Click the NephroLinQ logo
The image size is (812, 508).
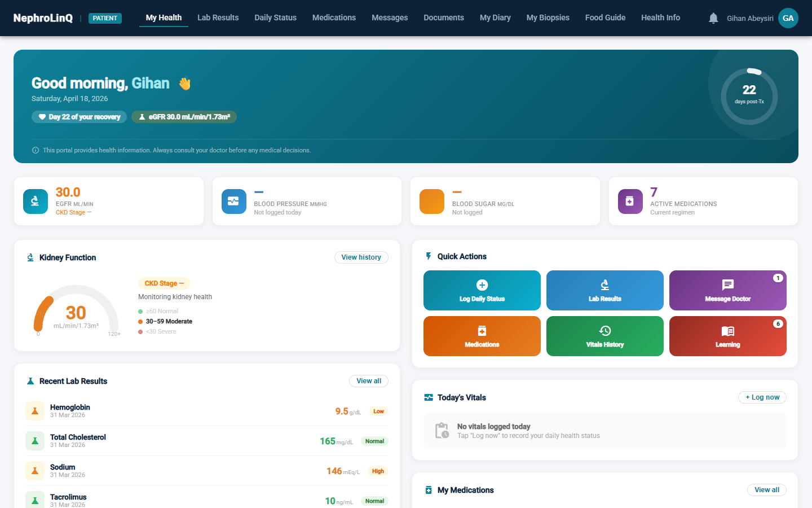coord(42,17)
